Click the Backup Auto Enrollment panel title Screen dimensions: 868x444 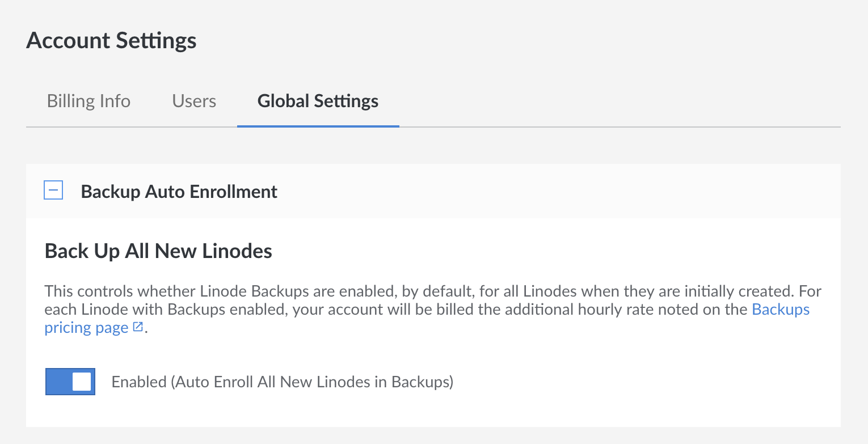pos(179,192)
